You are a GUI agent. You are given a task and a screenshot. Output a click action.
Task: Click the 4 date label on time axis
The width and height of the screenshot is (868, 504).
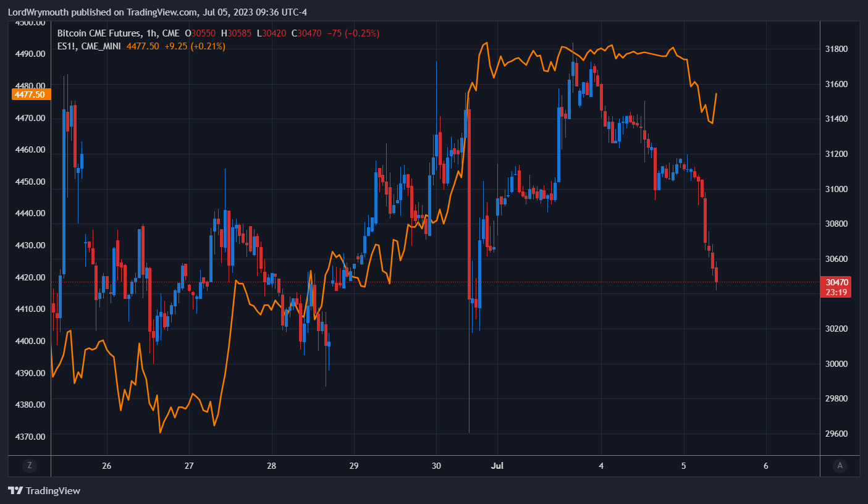click(x=601, y=466)
